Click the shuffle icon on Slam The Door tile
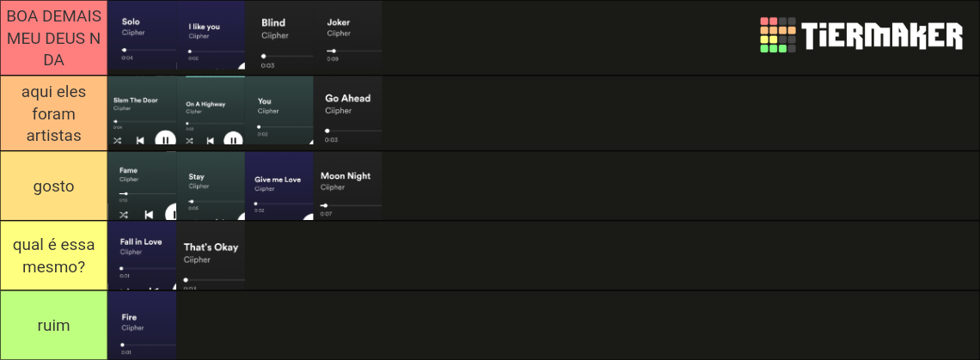 coord(117,141)
